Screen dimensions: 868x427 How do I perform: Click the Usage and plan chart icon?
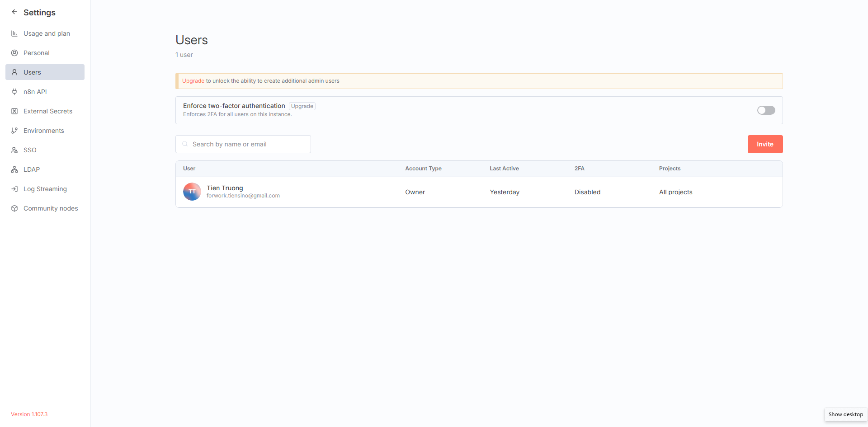click(x=14, y=33)
